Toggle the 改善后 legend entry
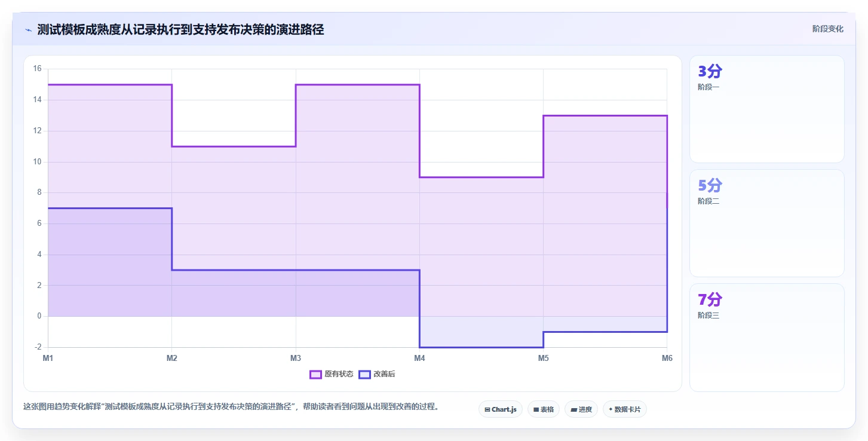Viewport: 868px width, 441px height. click(377, 375)
